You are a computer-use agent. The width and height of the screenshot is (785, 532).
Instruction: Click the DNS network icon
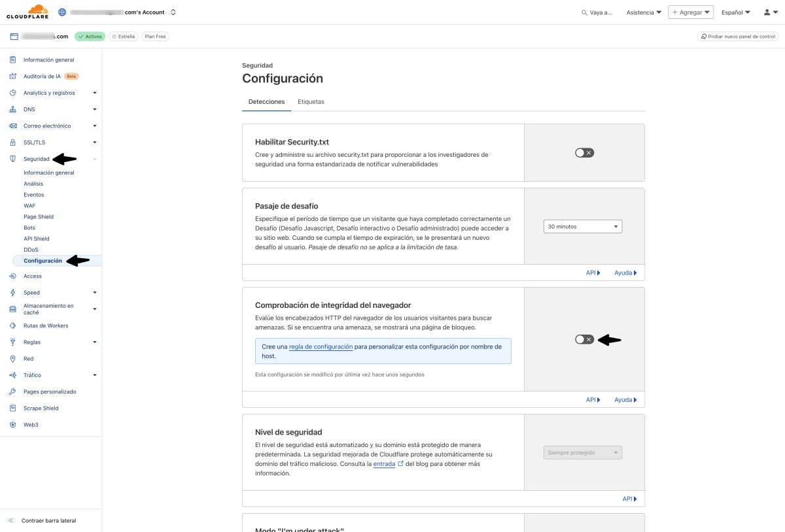(12, 109)
